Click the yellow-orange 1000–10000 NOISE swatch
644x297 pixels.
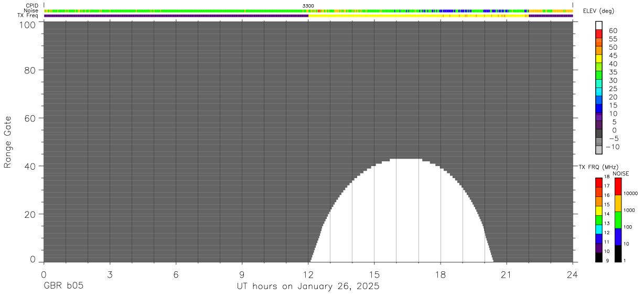618,203
